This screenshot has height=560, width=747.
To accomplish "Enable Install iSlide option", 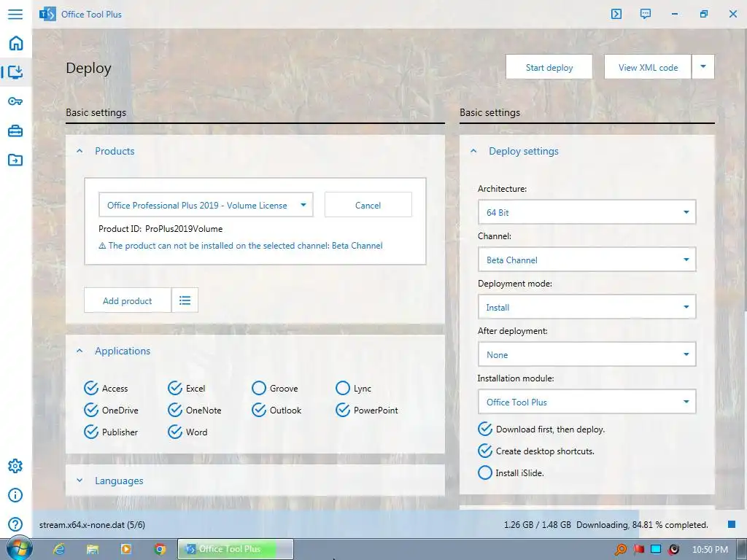I will point(485,472).
